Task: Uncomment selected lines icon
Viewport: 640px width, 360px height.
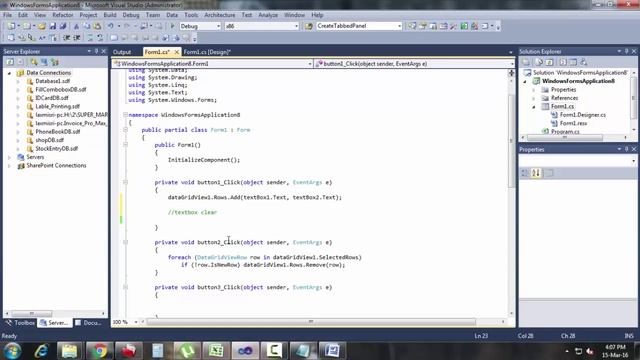Action: pyautogui.click(x=100, y=38)
